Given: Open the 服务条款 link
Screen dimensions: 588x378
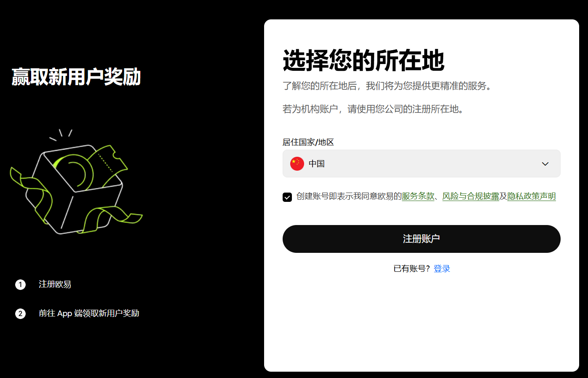Looking at the screenshot, I should coord(418,196).
